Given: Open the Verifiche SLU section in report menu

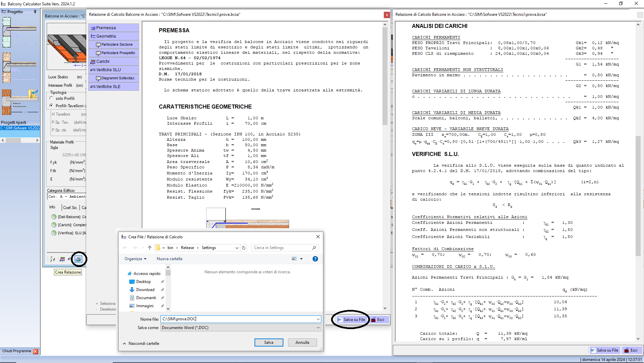Looking at the screenshot, I should 113,70.
